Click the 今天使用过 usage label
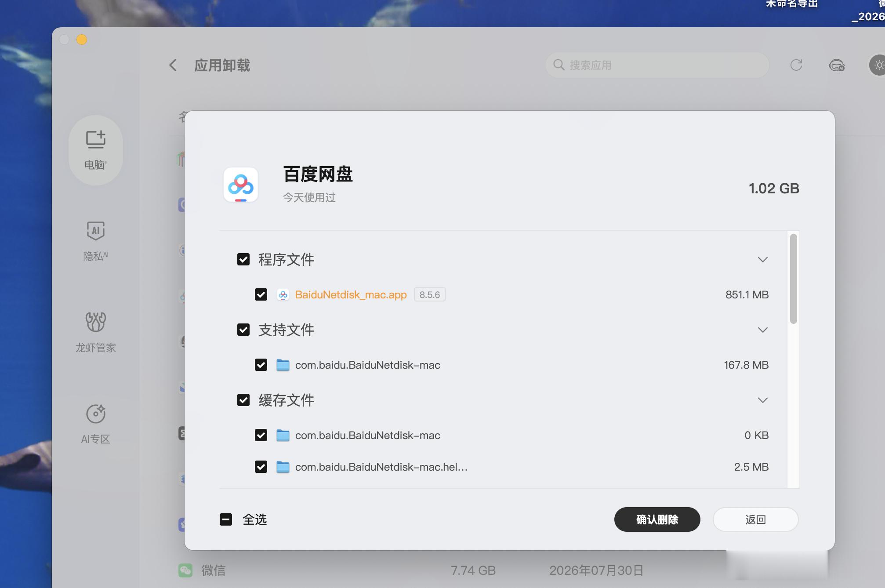The image size is (885, 588). click(x=309, y=197)
